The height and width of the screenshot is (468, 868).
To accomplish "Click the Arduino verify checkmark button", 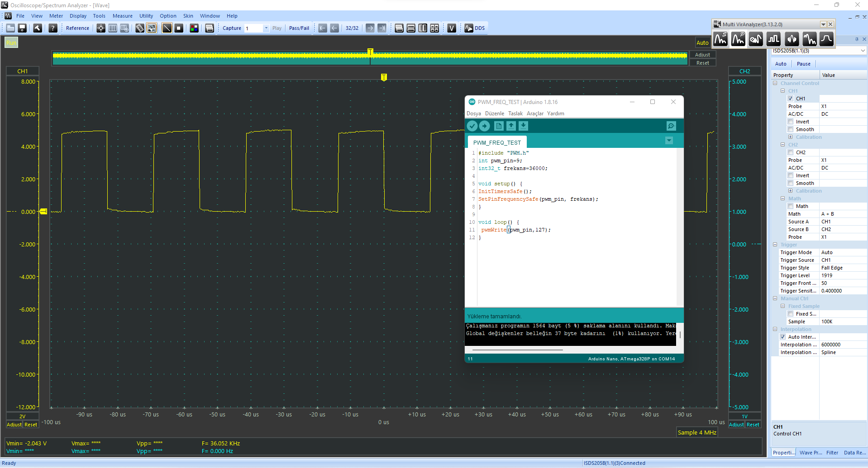I will pos(472,126).
